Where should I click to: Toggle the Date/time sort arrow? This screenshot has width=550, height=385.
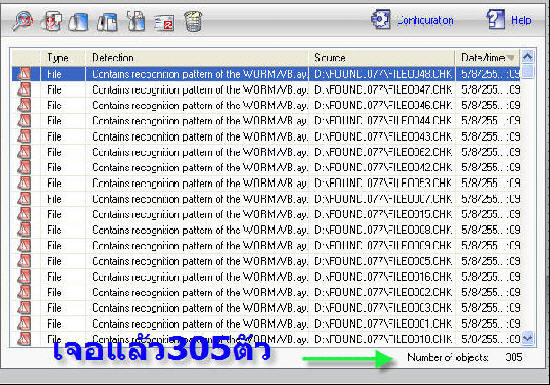click(511, 58)
